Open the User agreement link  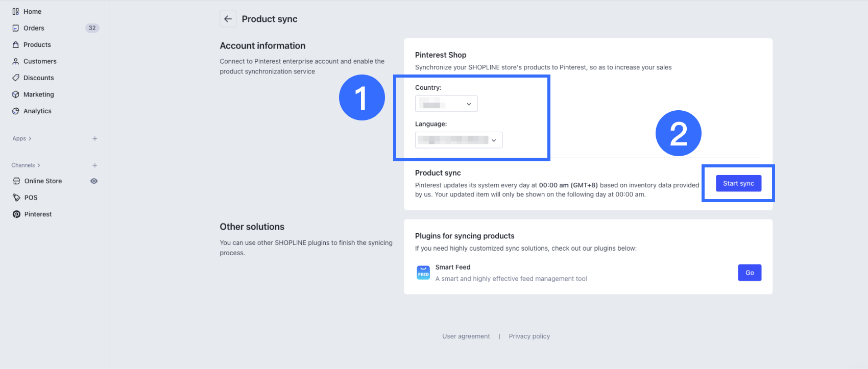click(466, 336)
